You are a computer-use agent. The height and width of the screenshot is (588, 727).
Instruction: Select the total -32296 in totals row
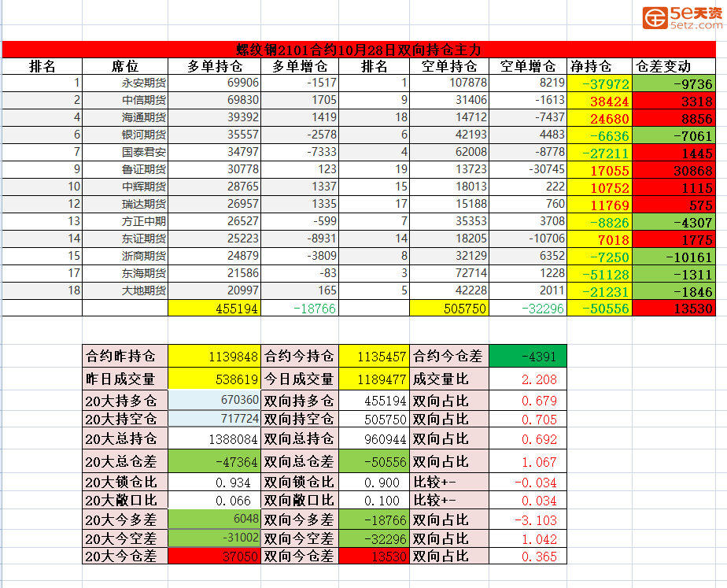point(528,308)
